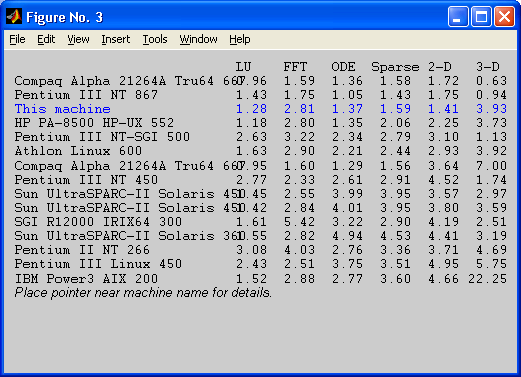Viewport: 521px width, 377px height.
Task: Click the Pentium III Linux 450 machine name
Action: [x=98, y=264]
